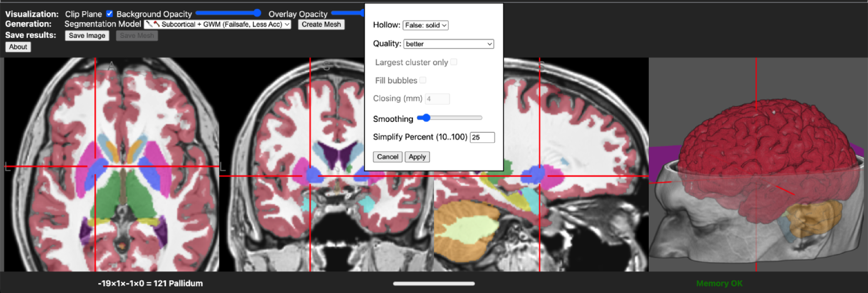Viewport: 868px width, 293px height.
Task: Click the 3D brain render view
Action: point(758,165)
